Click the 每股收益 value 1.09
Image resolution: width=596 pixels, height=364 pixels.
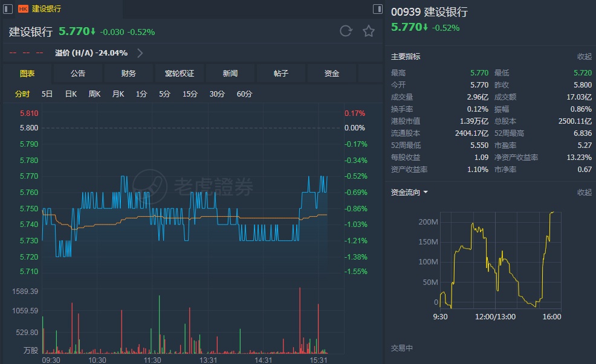(x=481, y=157)
